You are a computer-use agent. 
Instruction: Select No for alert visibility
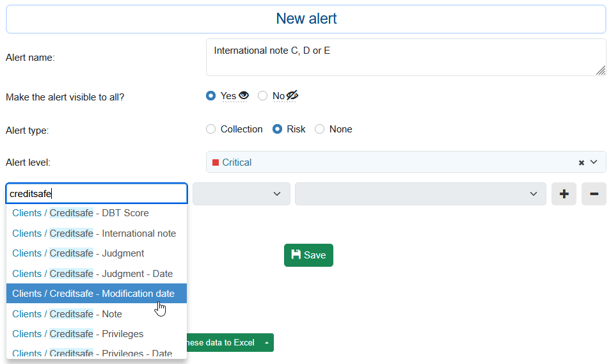tap(263, 96)
